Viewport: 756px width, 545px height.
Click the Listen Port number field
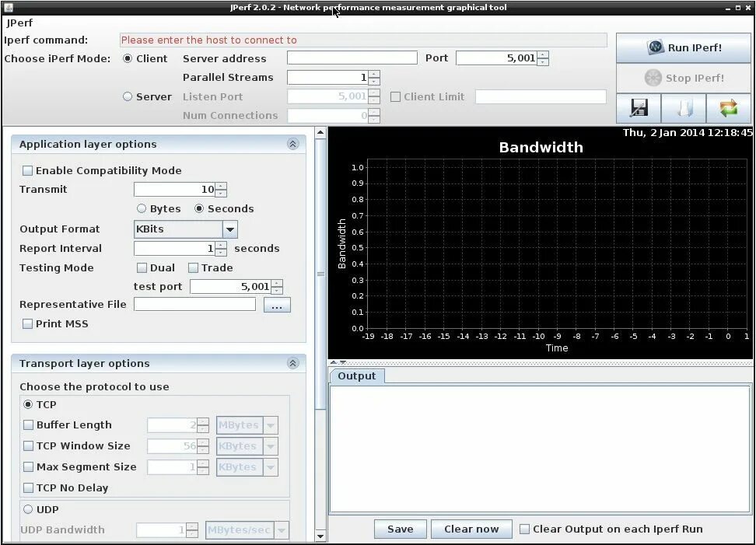[x=328, y=96]
